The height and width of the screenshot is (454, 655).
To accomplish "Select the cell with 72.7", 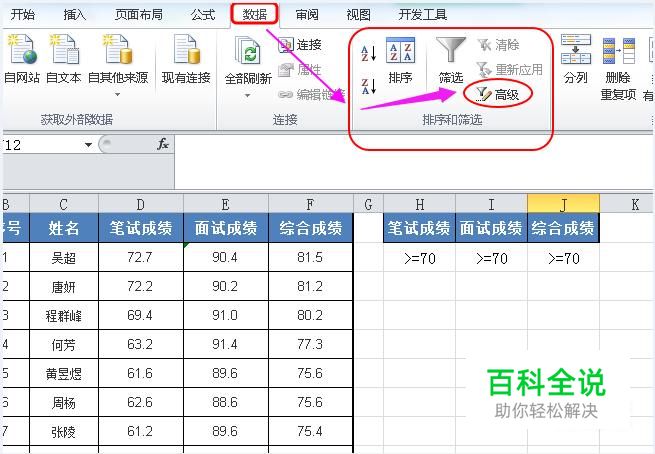I will [141, 257].
